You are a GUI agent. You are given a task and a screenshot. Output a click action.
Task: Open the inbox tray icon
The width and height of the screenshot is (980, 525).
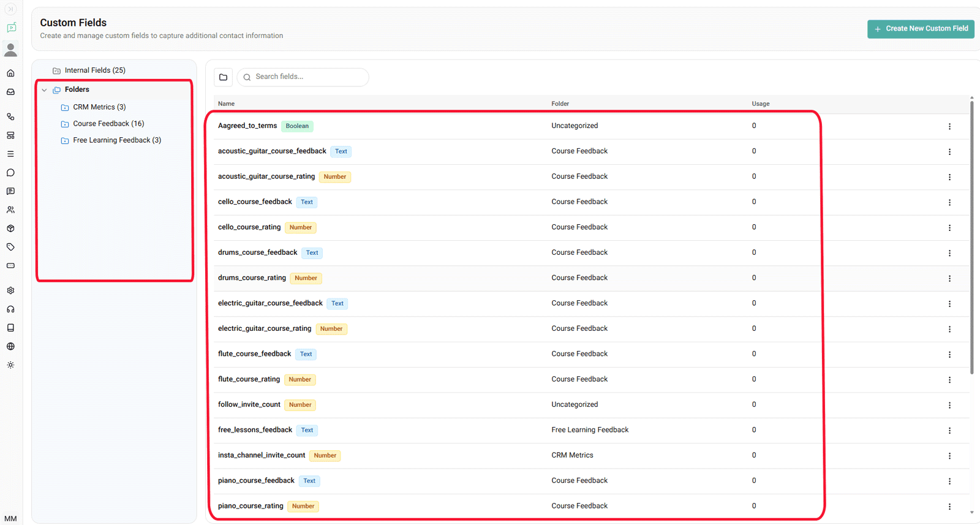(x=10, y=92)
